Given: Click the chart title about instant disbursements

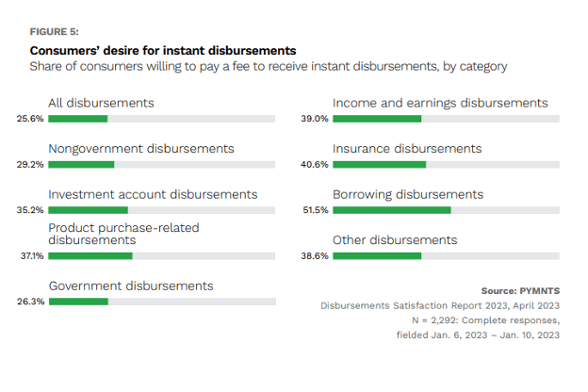Looking at the screenshot, I should [x=163, y=50].
